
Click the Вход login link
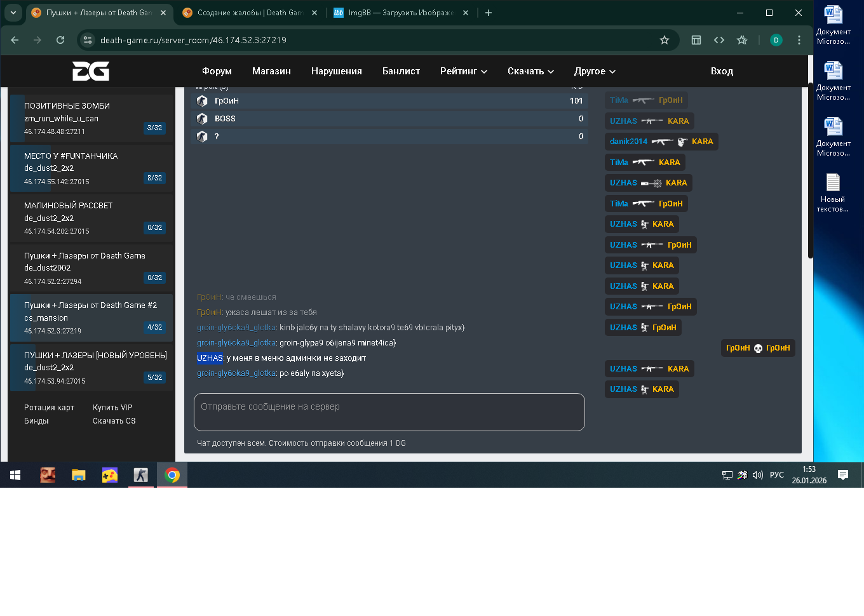click(722, 71)
